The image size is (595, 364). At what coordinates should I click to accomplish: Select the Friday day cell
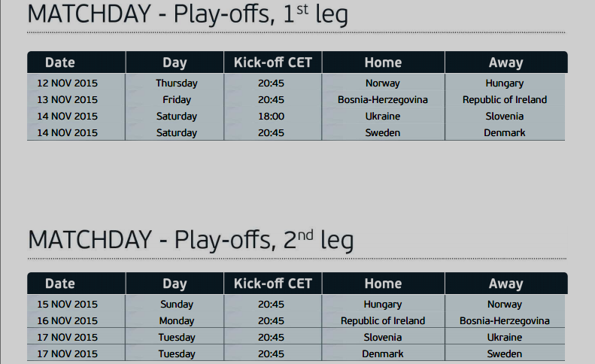[177, 100]
